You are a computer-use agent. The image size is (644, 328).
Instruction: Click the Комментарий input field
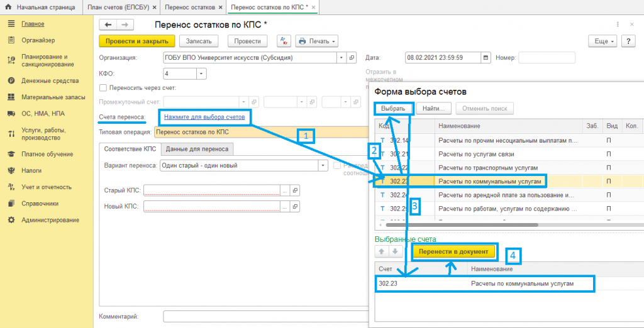[264, 316]
